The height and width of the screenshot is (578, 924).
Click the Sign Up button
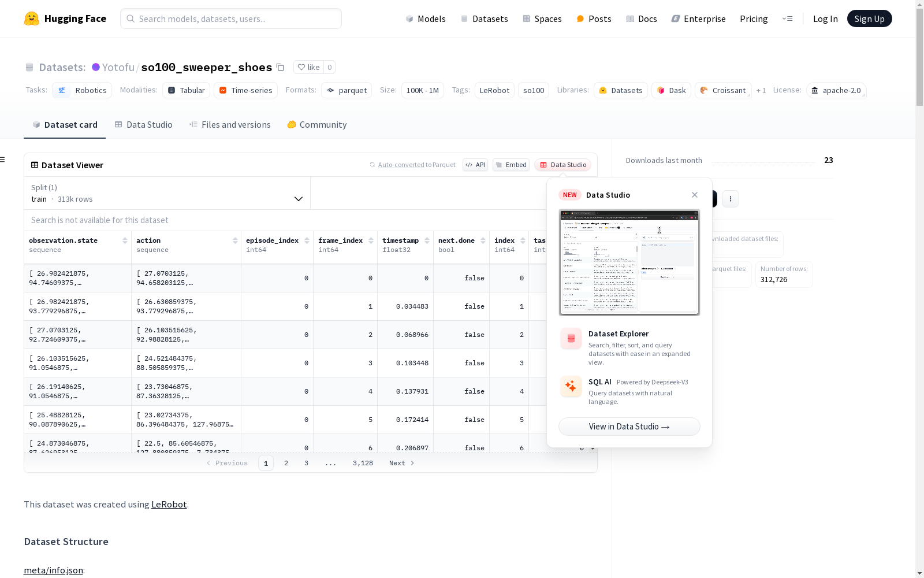click(869, 18)
